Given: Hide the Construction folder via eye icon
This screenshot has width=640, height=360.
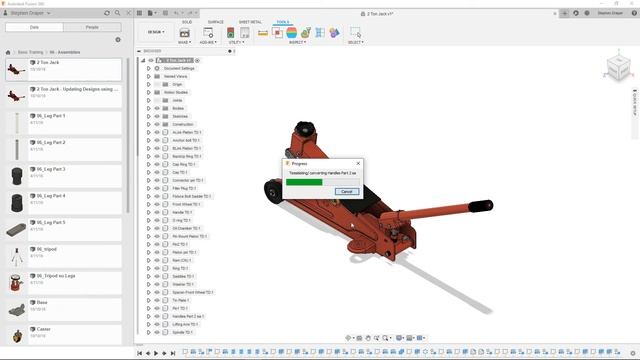Looking at the screenshot, I should pos(157,124).
